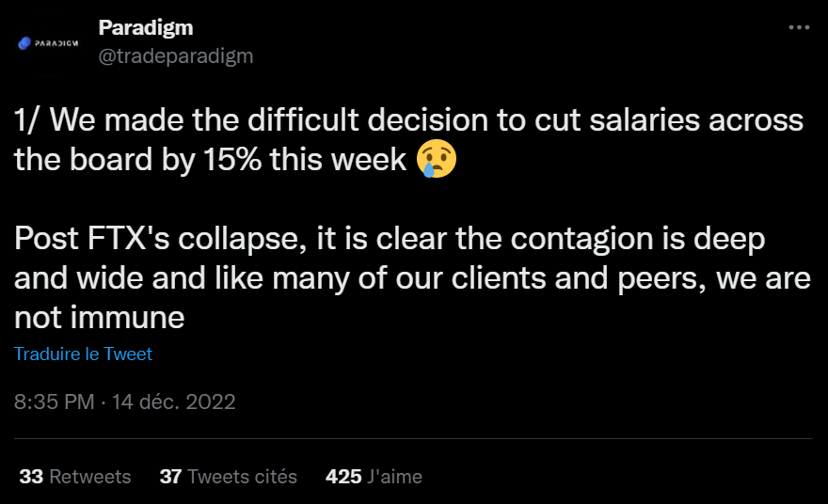The height and width of the screenshot is (504, 828).
Task: Open the @tradeparadigm handle link
Action: [176, 55]
